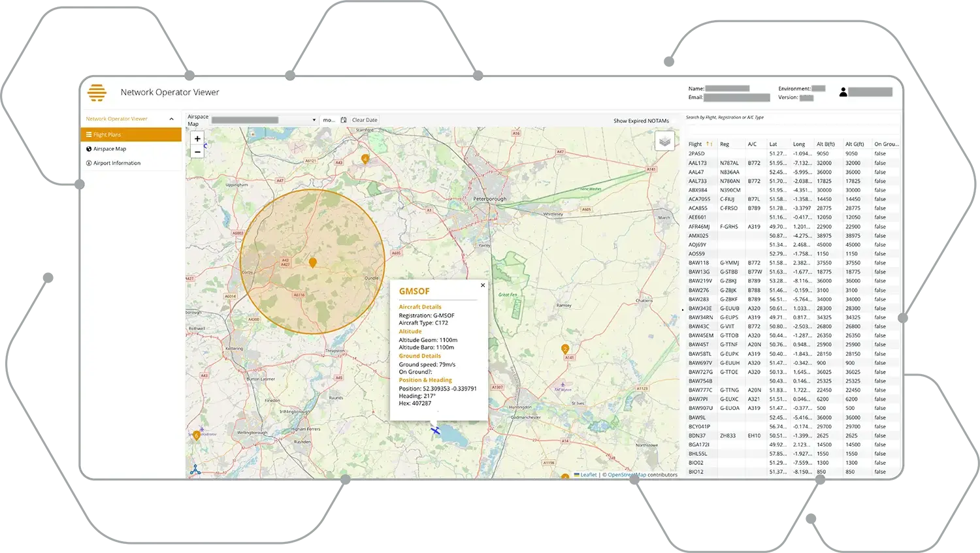
Task: Open Airspace Map from sidebar
Action: click(x=110, y=149)
